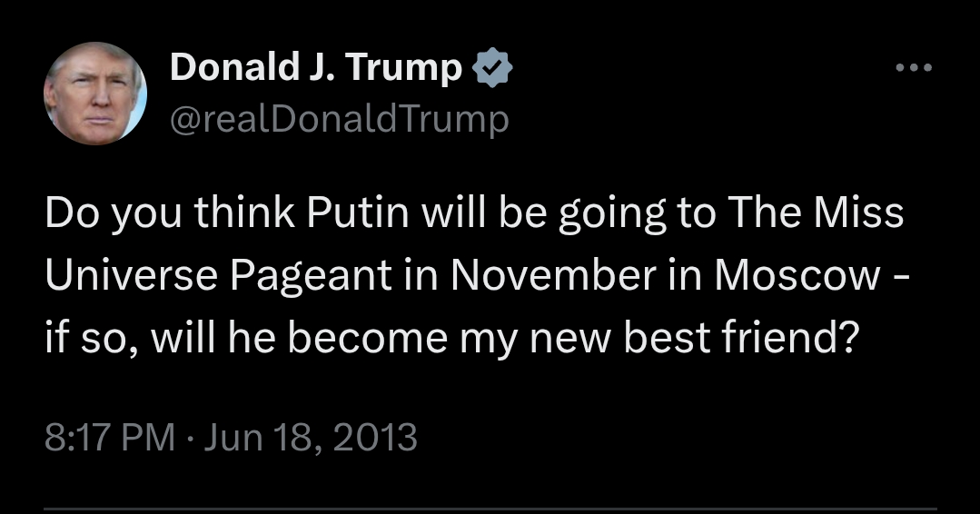Click the word "Moscow" in the tweet
980x514 pixels.
coord(797,275)
